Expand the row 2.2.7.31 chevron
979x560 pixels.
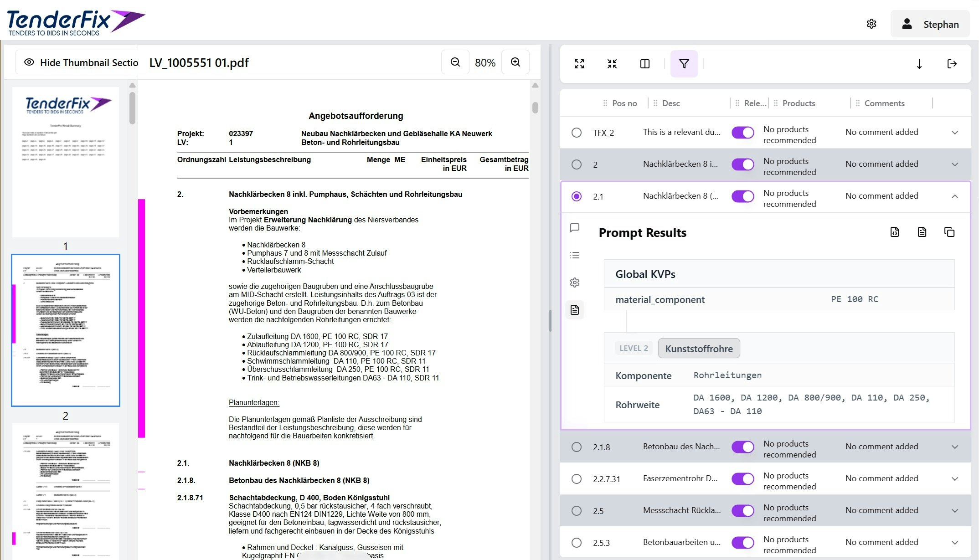pos(954,479)
